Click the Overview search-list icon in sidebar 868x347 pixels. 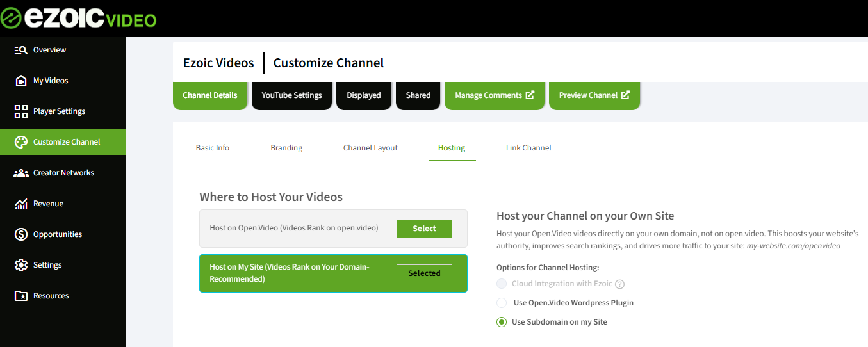tap(21, 50)
